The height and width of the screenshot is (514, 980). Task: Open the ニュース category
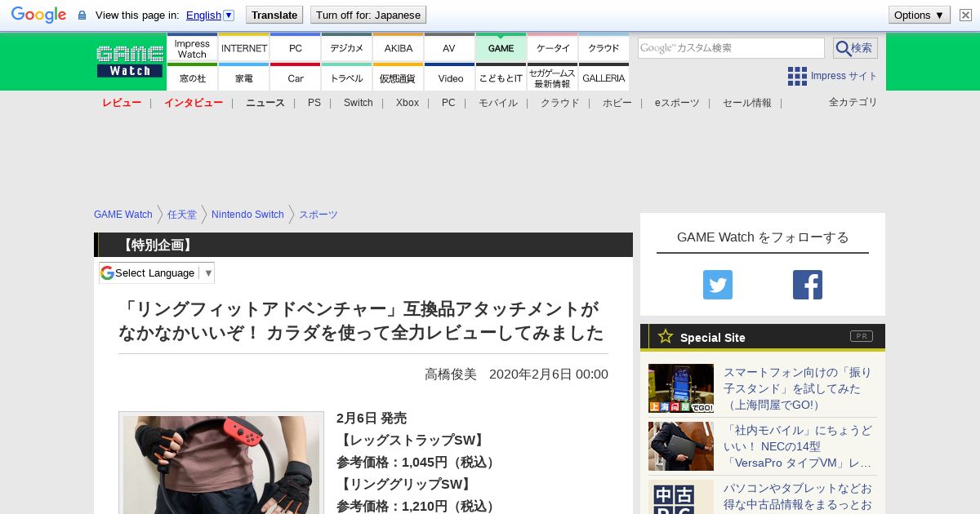[x=265, y=103]
